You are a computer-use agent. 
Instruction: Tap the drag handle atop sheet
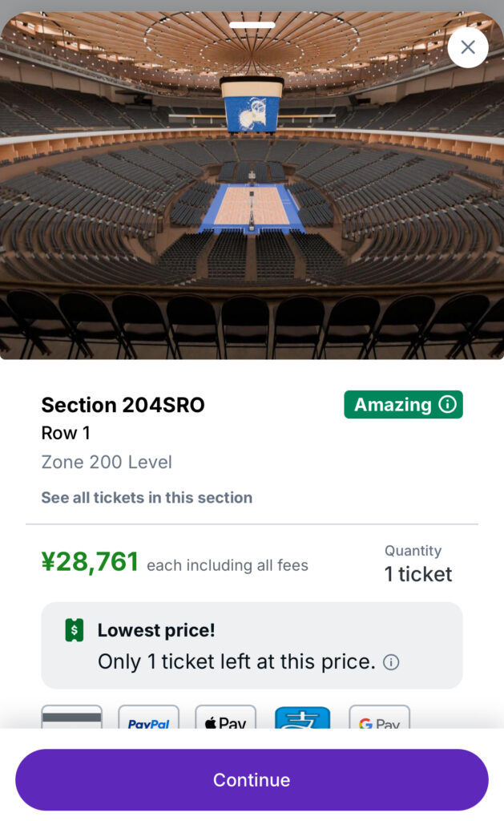(x=252, y=25)
